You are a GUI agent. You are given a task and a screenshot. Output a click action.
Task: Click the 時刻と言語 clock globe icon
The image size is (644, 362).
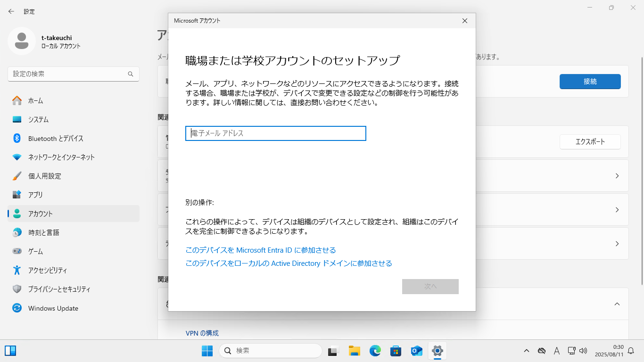[x=17, y=232]
